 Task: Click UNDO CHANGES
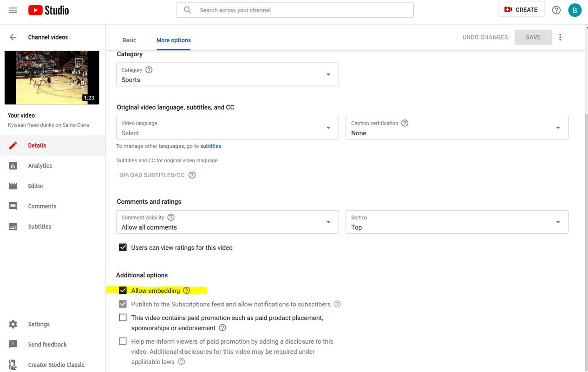point(485,37)
